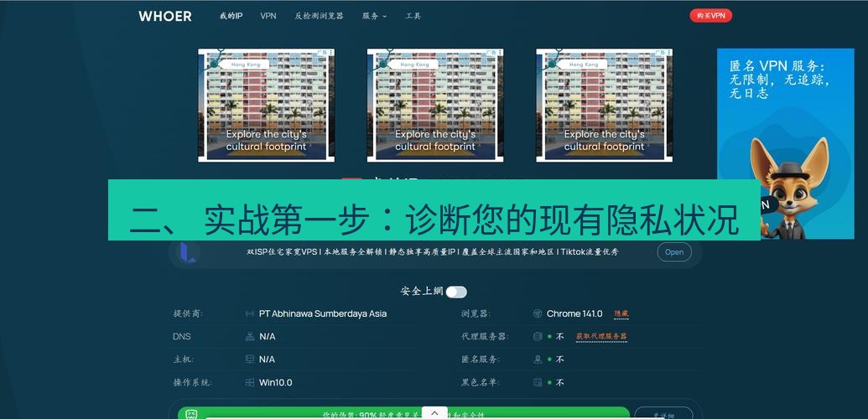The height and width of the screenshot is (419, 868).
Task: Open the 工具 nav item
Action: point(413,16)
